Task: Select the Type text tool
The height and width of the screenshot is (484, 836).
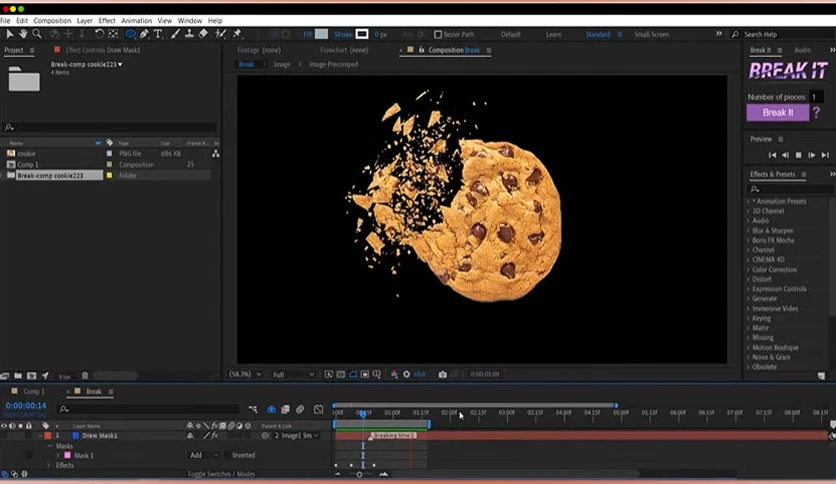Action: [158, 34]
